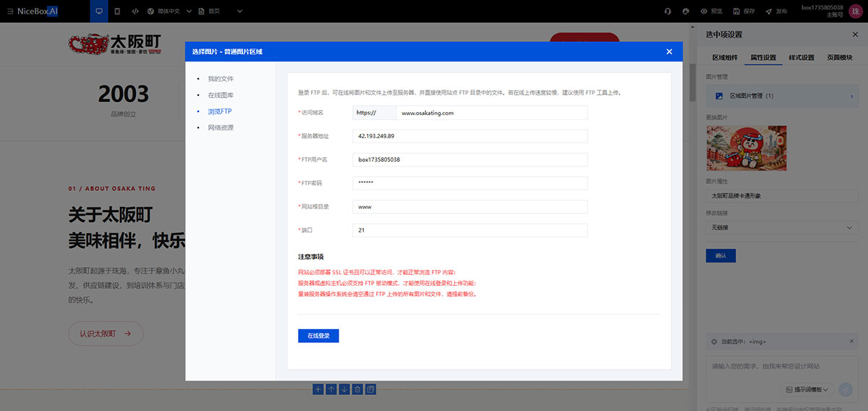Click the image icon in 区域图片管理
This screenshot has width=868, height=411.
[719, 96]
